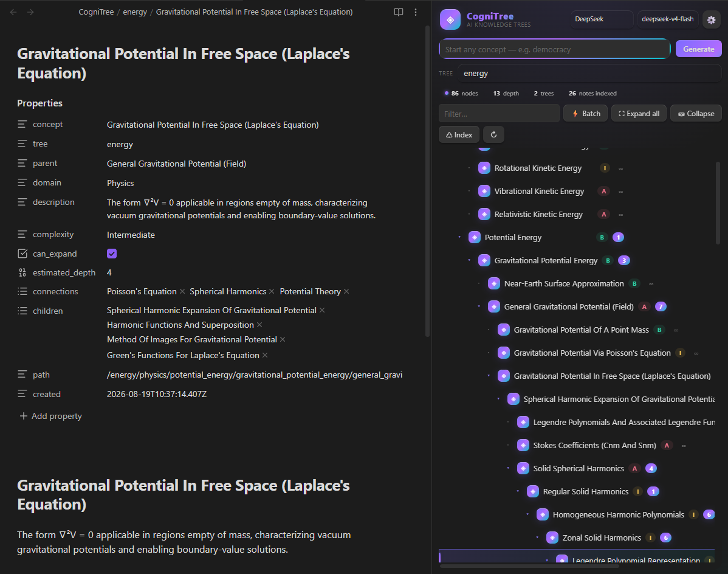
Task: Collapse the Spherical Harmonic Expansion node
Action: (499, 399)
